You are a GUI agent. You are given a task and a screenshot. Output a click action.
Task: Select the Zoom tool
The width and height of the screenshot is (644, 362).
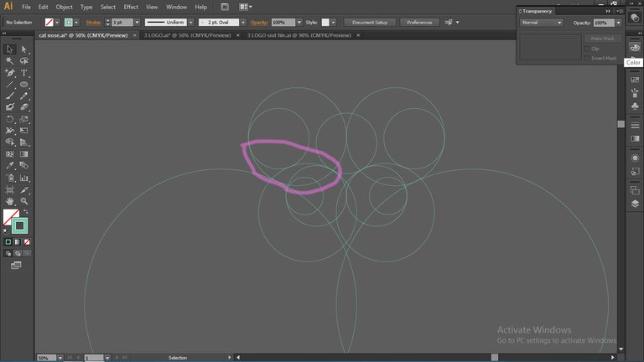click(x=23, y=201)
